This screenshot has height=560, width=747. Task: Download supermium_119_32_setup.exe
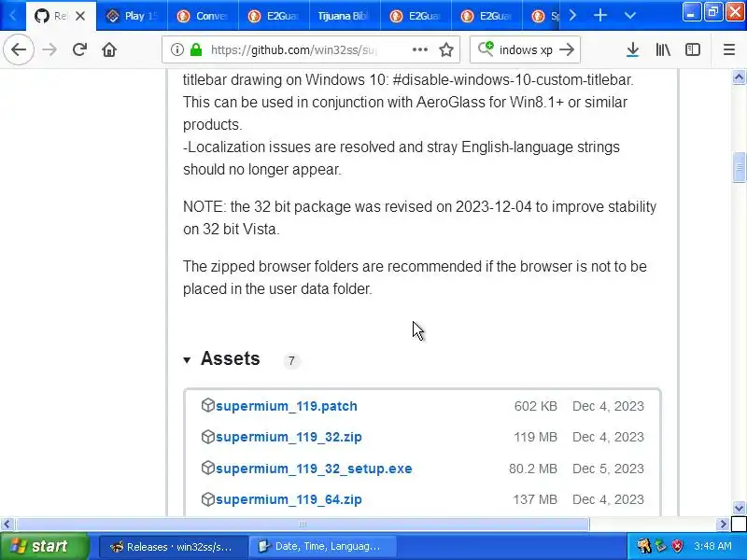tap(314, 469)
